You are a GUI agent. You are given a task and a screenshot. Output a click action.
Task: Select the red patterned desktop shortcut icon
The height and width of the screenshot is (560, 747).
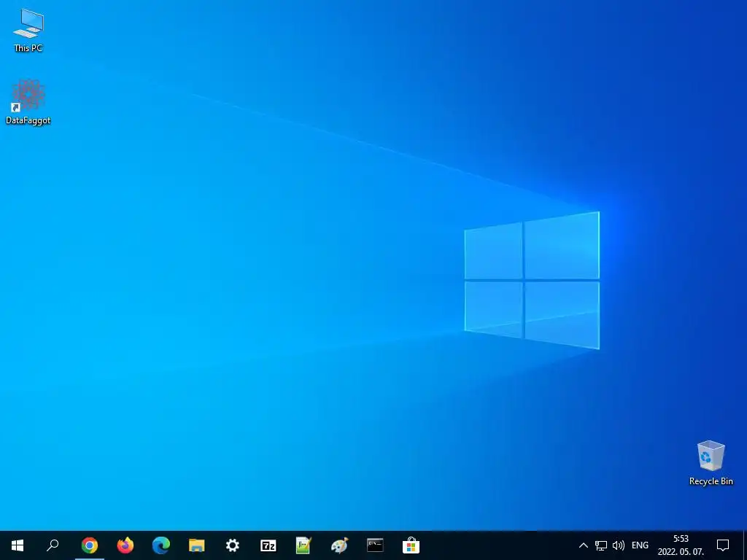28,102
